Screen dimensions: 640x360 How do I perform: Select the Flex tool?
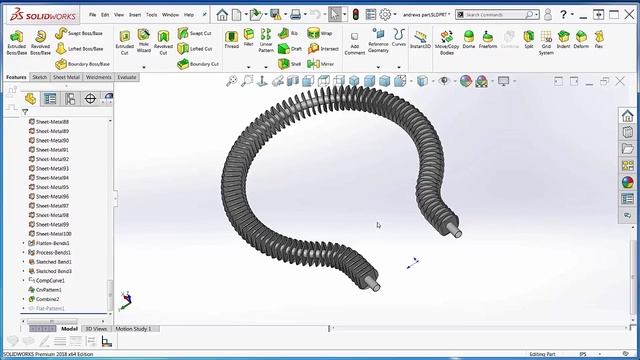(599, 40)
